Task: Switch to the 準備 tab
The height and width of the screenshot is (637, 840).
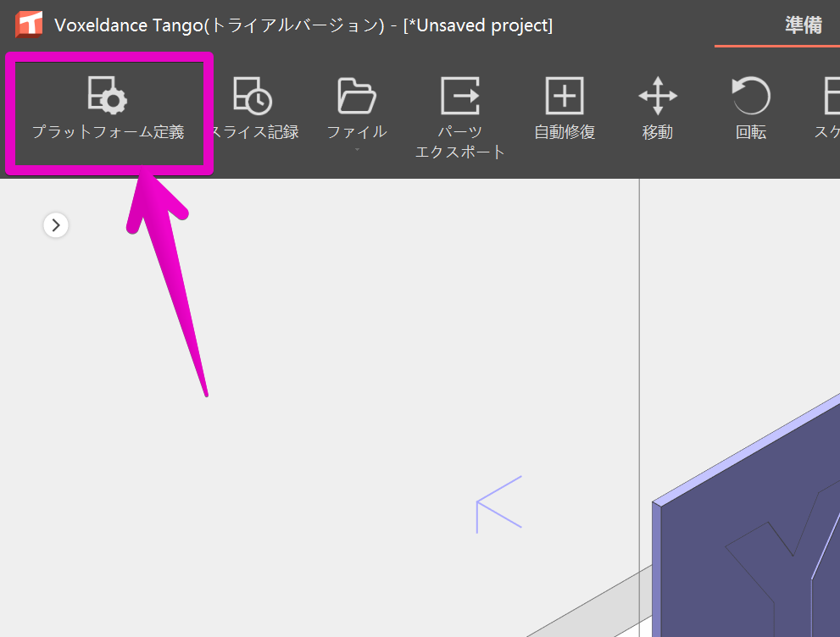Action: [x=804, y=25]
